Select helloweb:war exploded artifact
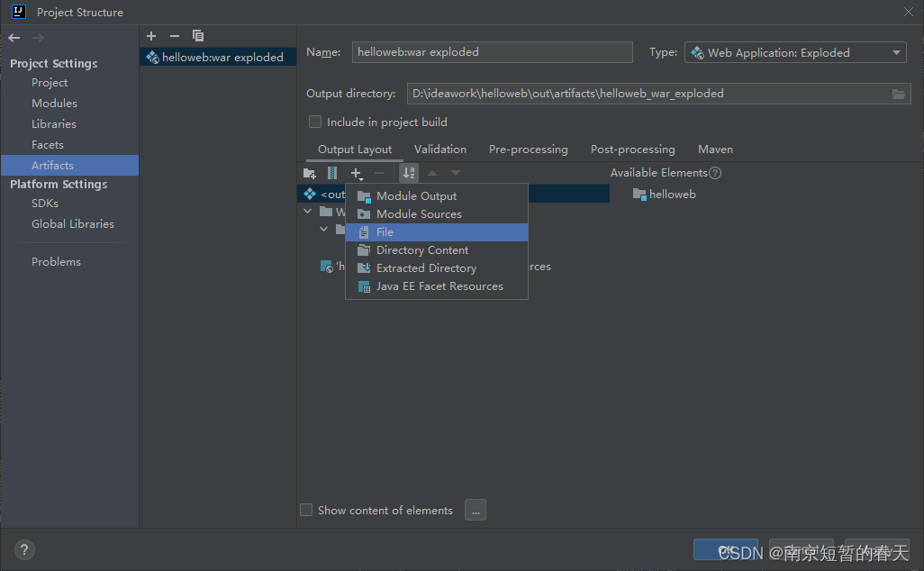Screen dimensions: 924x571 [218, 57]
